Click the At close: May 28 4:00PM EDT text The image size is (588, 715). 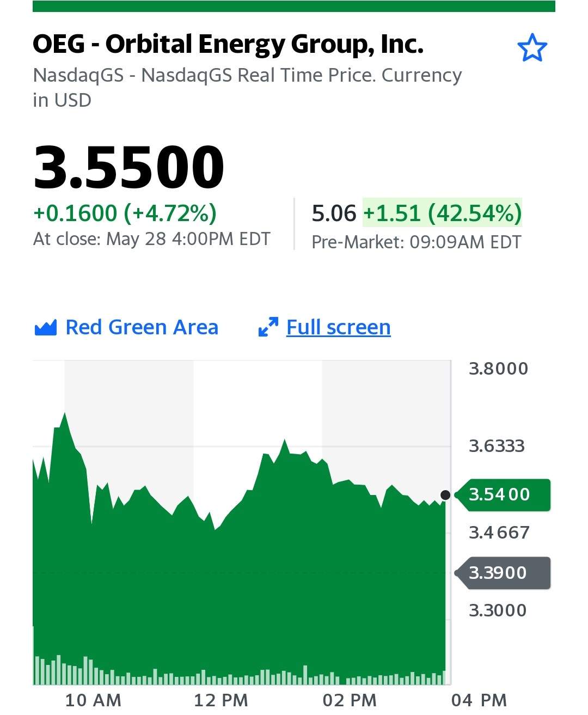[152, 239]
